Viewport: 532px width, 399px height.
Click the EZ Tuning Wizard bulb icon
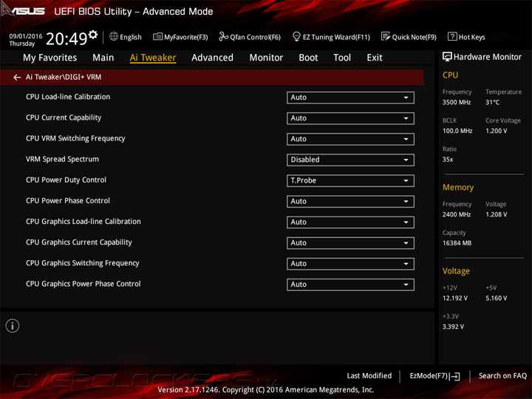pos(296,36)
